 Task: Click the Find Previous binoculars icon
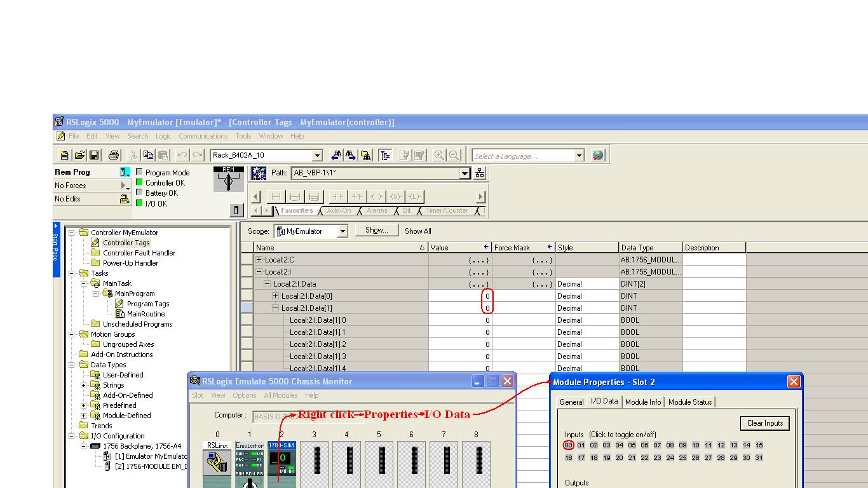click(x=337, y=155)
